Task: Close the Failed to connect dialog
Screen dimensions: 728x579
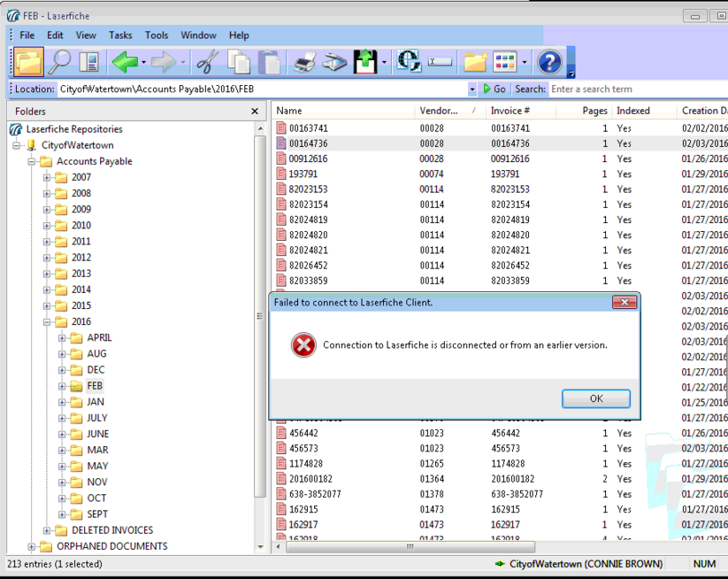Action: (x=625, y=303)
